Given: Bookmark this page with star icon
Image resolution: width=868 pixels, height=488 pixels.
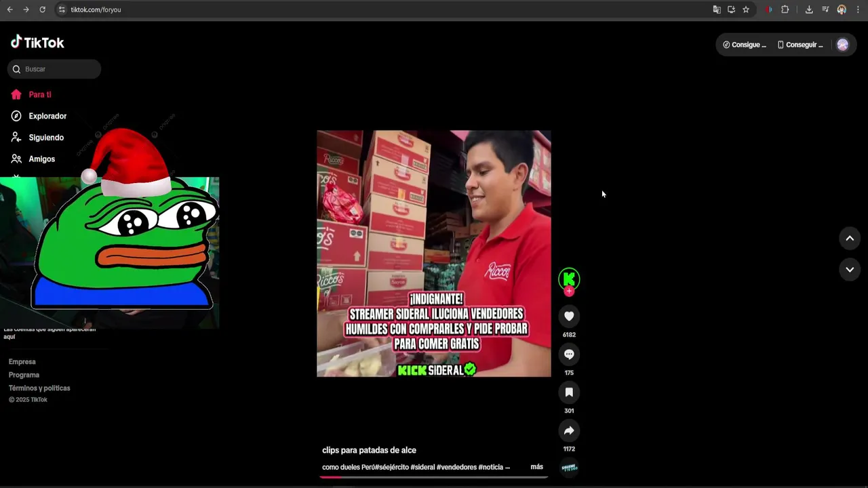Looking at the screenshot, I should coord(746,9).
